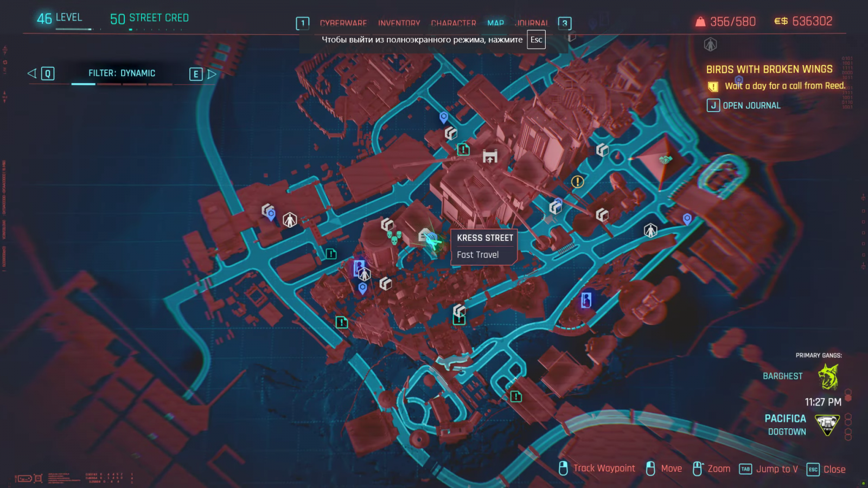
Task: Click Open Journal button
Action: pyautogui.click(x=744, y=105)
